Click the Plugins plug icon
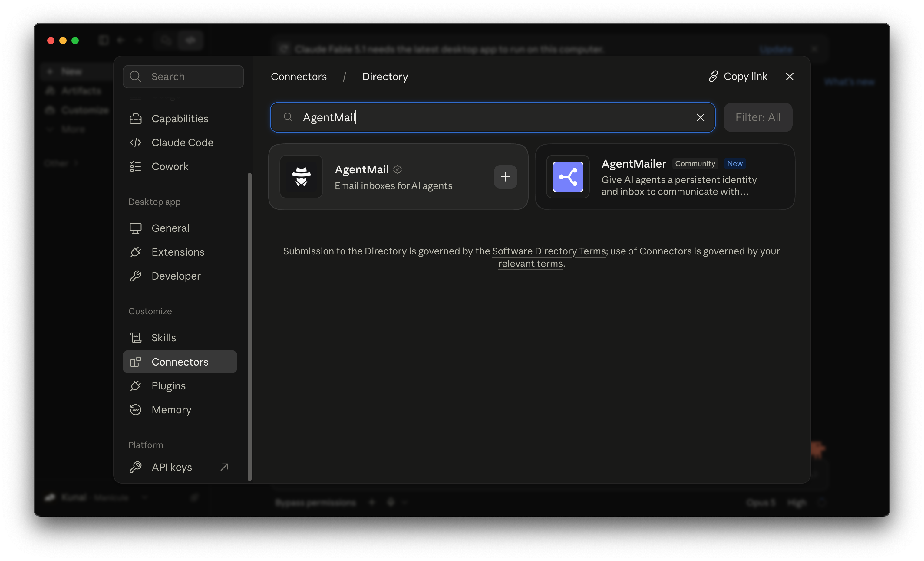The width and height of the screenshot is (924, 561). click(x=135, y=385)
